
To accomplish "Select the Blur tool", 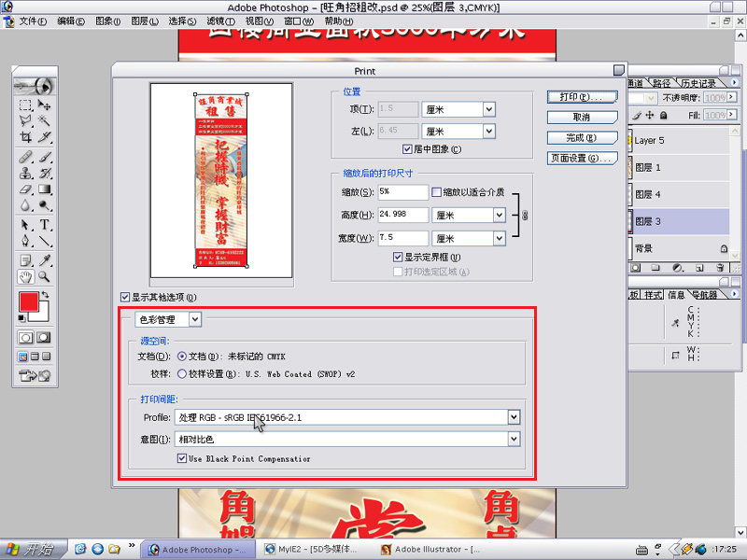I will tap(25, 205).
